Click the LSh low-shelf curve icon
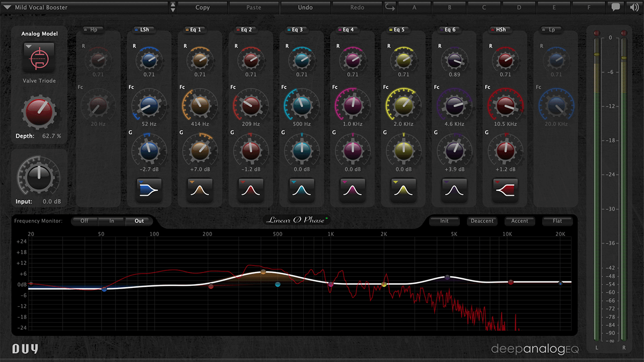Image resolution: width=644 pixels, height=362 pixels. click(x=149, y=190)
